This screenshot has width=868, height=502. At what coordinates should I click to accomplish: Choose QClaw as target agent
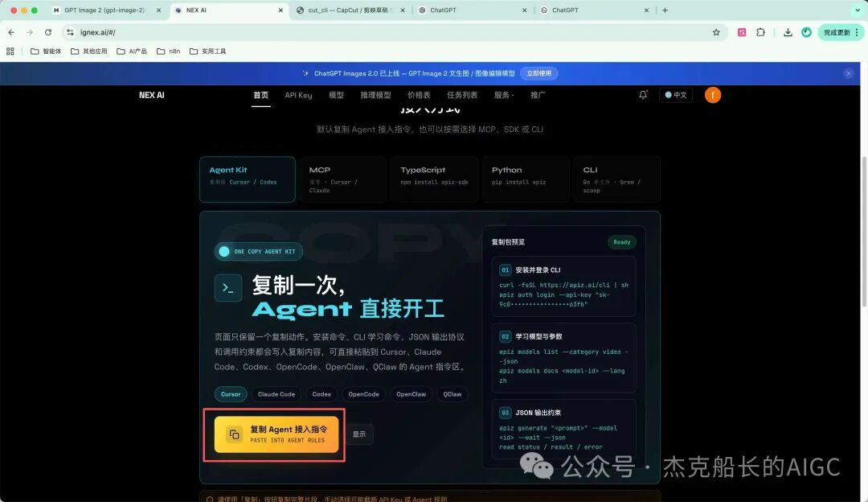tap(452, 394)
